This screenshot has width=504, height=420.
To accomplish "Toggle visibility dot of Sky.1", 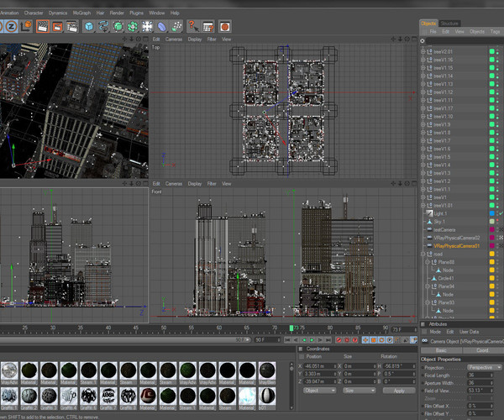I will 497,220.
